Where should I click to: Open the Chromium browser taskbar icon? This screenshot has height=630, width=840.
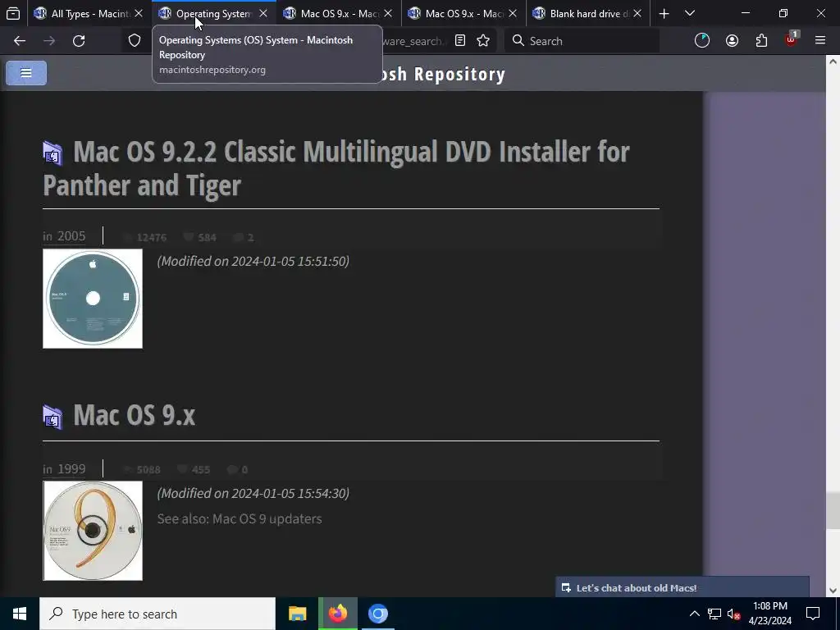click(x=377, y=614)
